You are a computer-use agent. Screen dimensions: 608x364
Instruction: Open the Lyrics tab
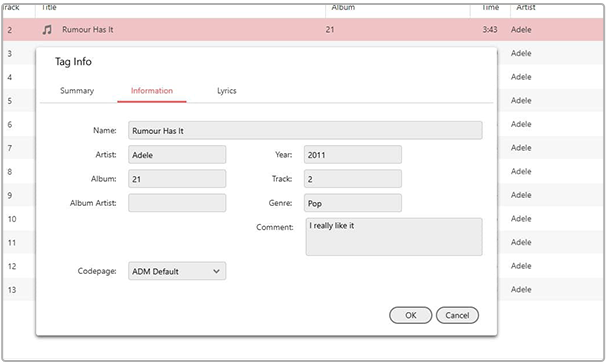pos(226,91)
